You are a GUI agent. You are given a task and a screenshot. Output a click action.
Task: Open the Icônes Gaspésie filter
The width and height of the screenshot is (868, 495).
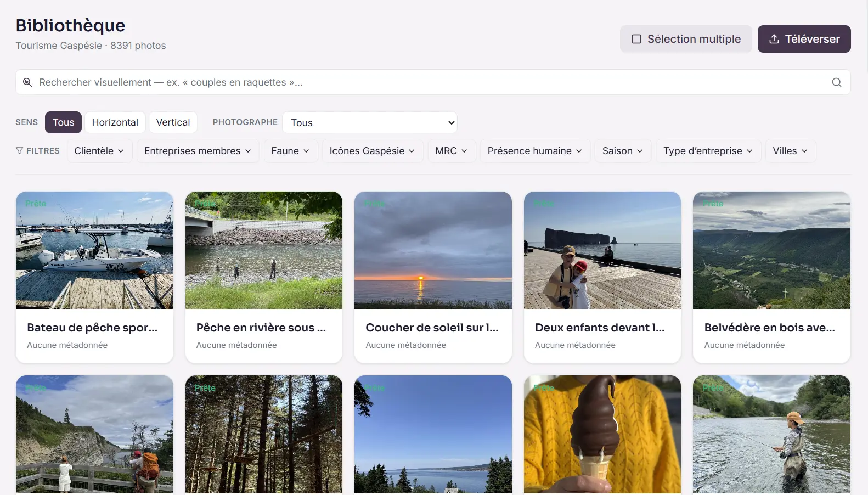click(373, 151)
